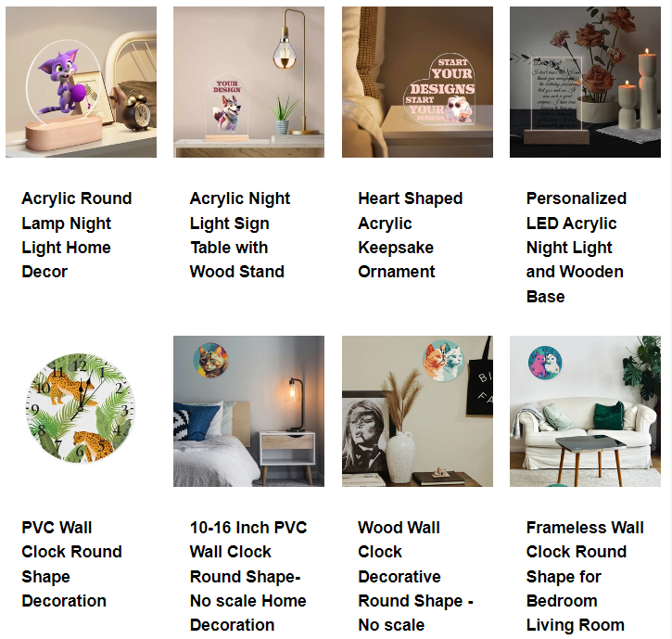
Task: Open the purple cat round lamp image
Action: [x=81, y=82]
